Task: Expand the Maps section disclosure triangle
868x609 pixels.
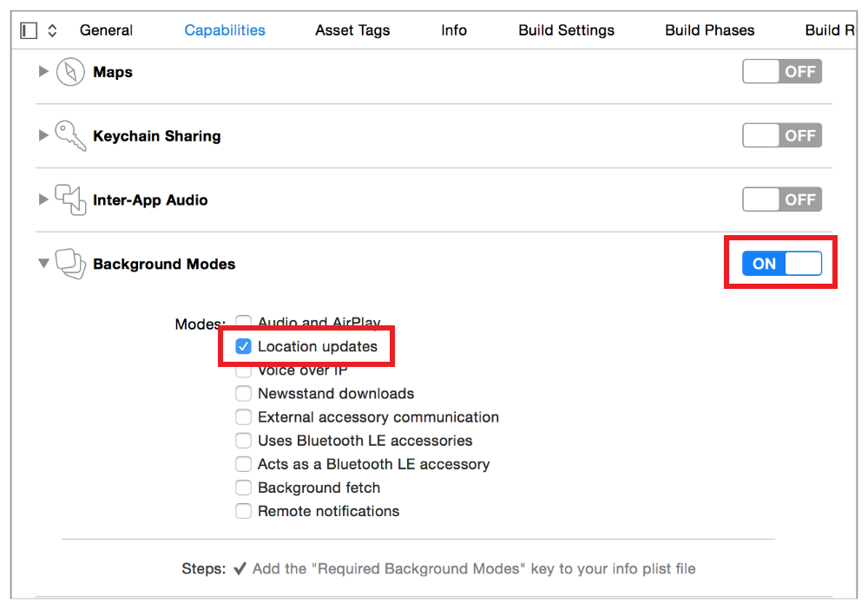Action: 43,72
